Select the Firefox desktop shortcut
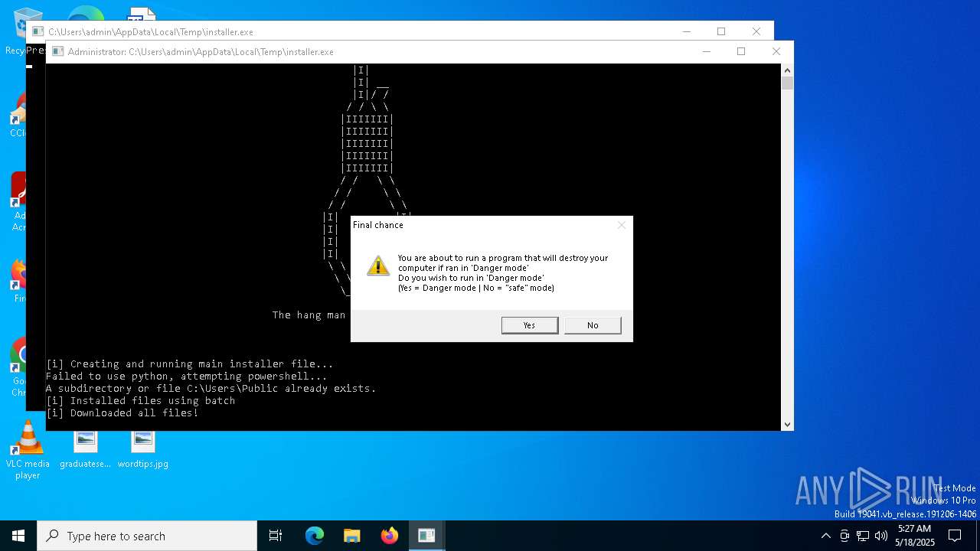Image resolution: width=980 pixels, height=551 pixels. pyautogui.click(x=18, y=279)
